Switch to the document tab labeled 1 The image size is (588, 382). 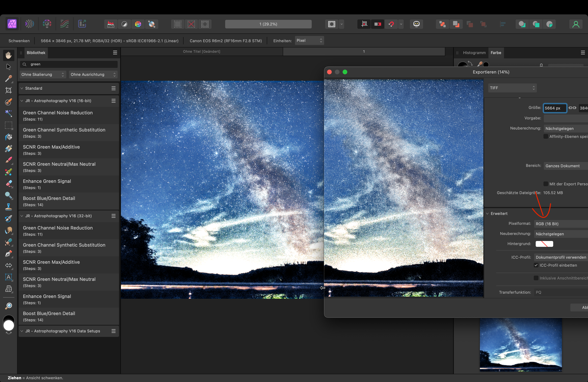[x=364, y=51]
